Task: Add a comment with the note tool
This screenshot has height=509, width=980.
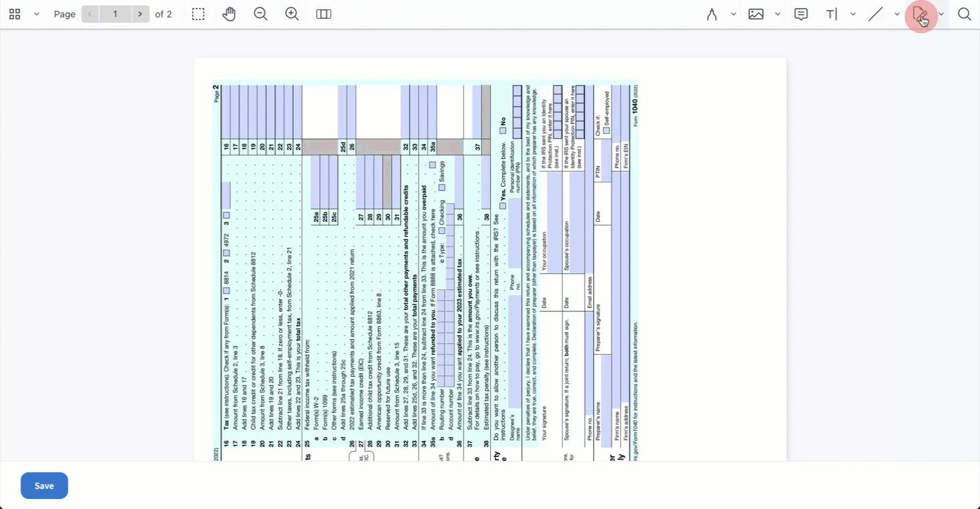Action: tap(801, 14)
